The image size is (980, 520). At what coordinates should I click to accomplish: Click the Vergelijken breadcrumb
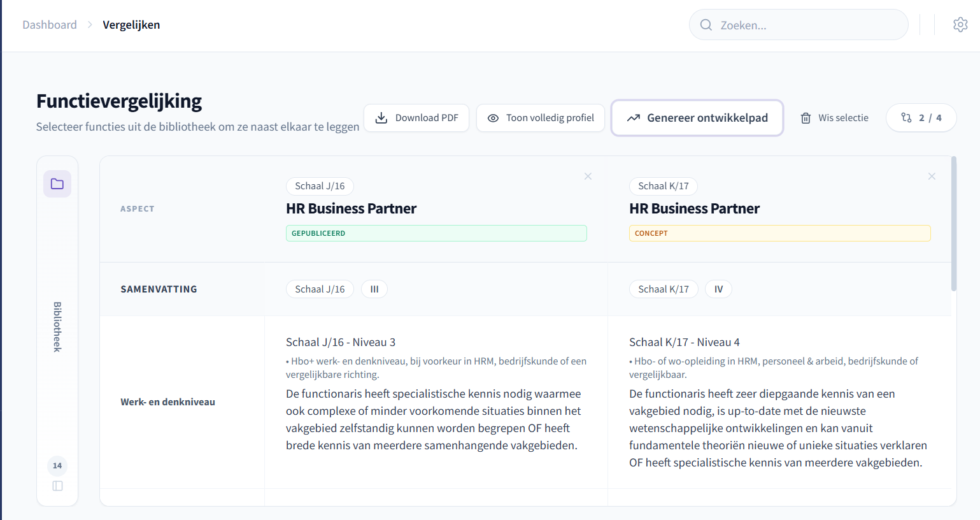point(131,25)
